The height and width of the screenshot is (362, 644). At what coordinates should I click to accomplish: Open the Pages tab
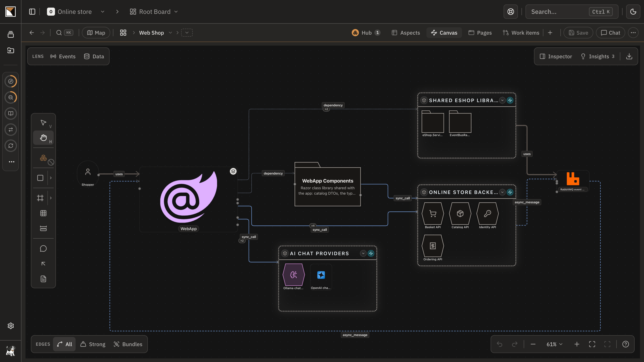(480, 33)
